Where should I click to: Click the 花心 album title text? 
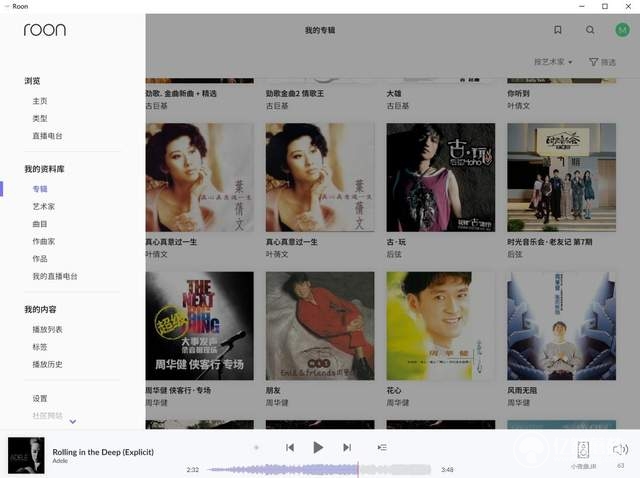coord(394,391)
